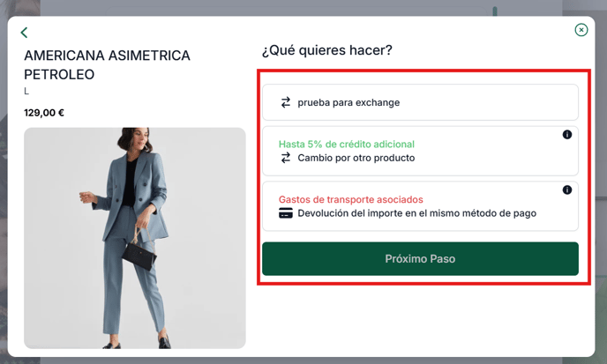Screen dimensions: 607x364
Task: Continue with the Próximo Paso button
Action: tap(421, 259)
